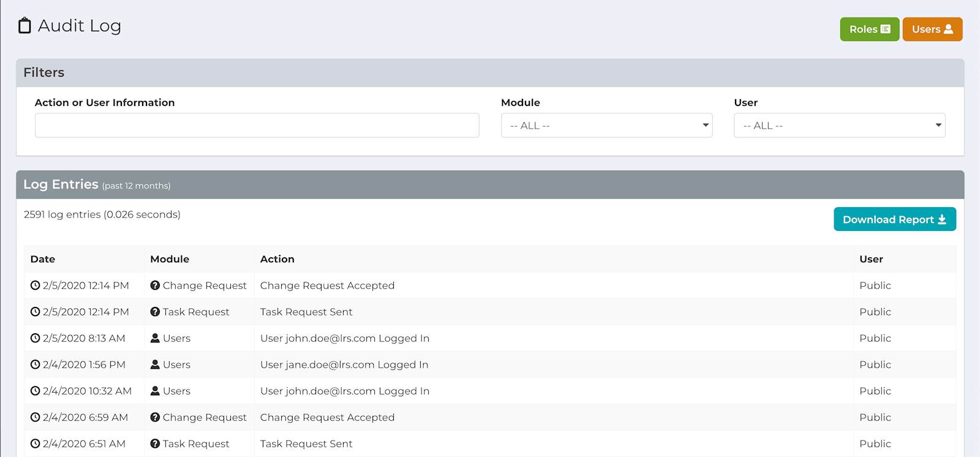Click the Action column header
Viewport: 980px width, 457px height.
coord(277,259)
